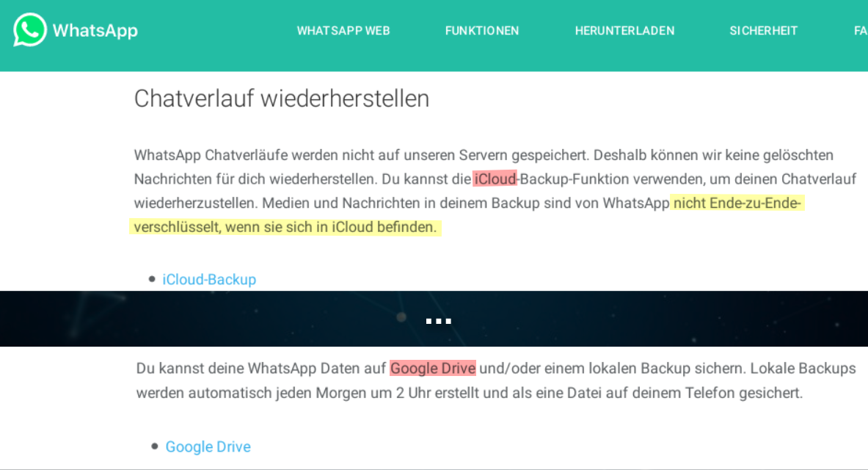Click yellow-highlighted line starting with 'verschlüsselt'
The width and height of the screenshot is (868, 470).
[285, 228]
